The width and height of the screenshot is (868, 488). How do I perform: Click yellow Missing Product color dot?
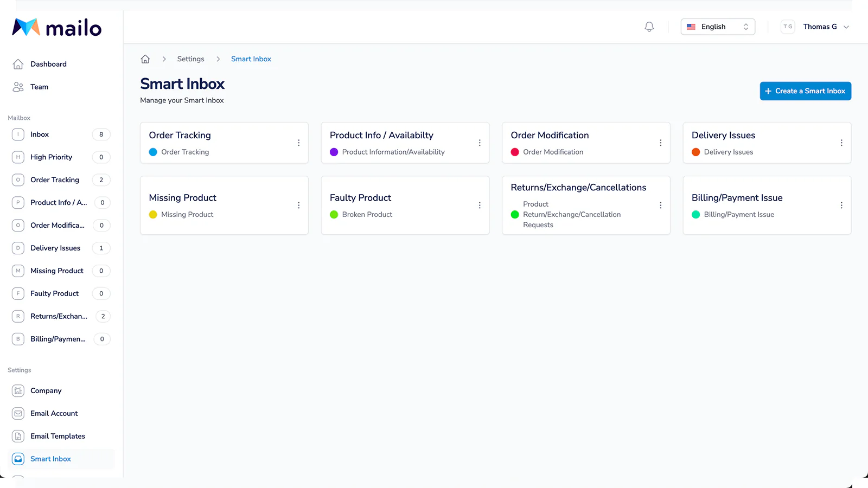click(153, 215)
